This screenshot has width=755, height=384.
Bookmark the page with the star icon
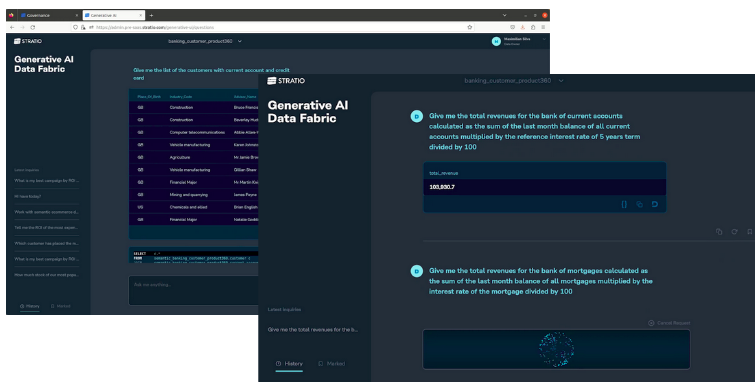tap(470, 27)
